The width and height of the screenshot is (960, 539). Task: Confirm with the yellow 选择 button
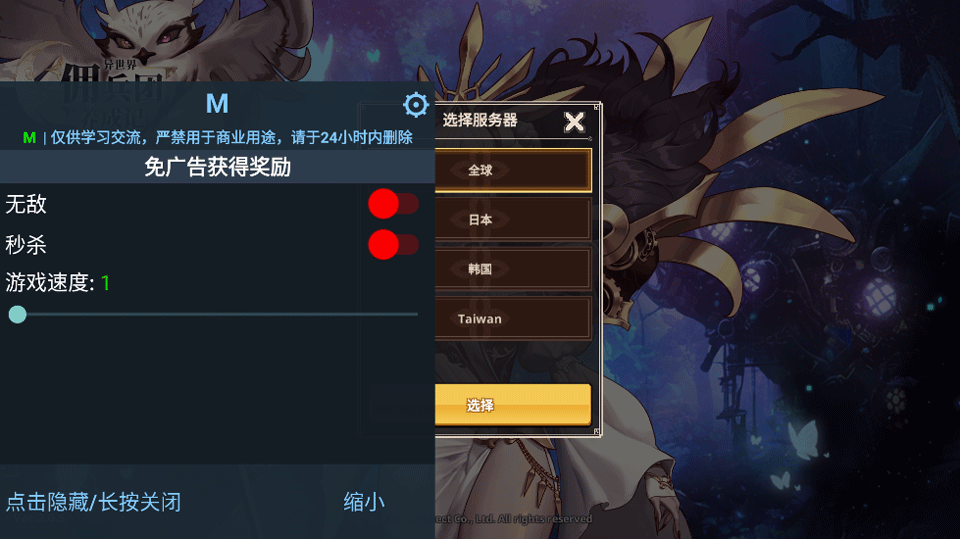[513, 405]
